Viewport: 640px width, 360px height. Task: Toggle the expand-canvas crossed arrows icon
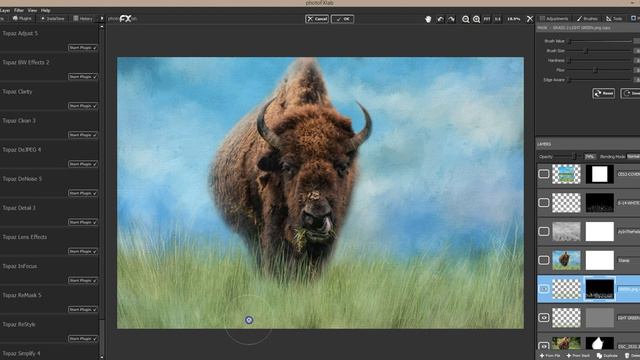coord(530,19)
